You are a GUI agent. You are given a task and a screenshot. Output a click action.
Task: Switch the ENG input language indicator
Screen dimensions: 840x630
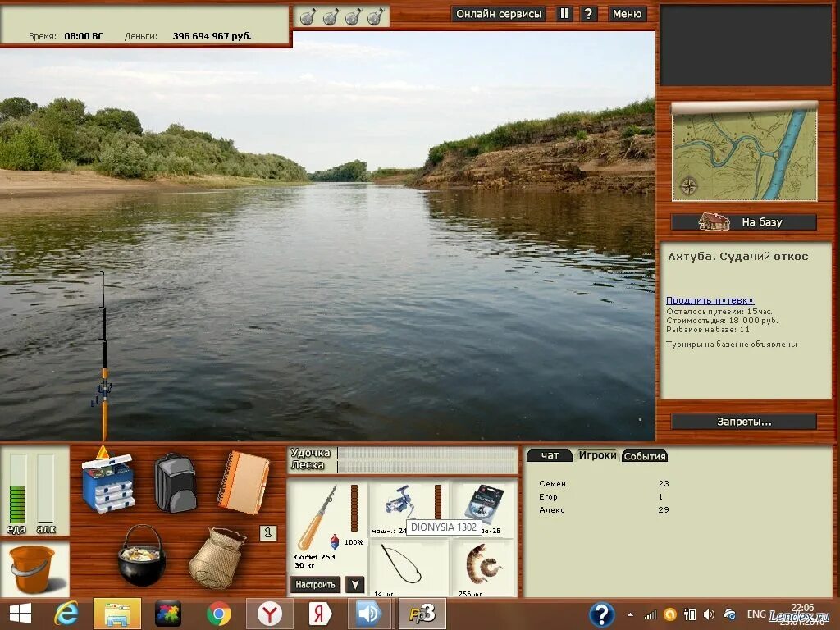(x=756, y=614)
